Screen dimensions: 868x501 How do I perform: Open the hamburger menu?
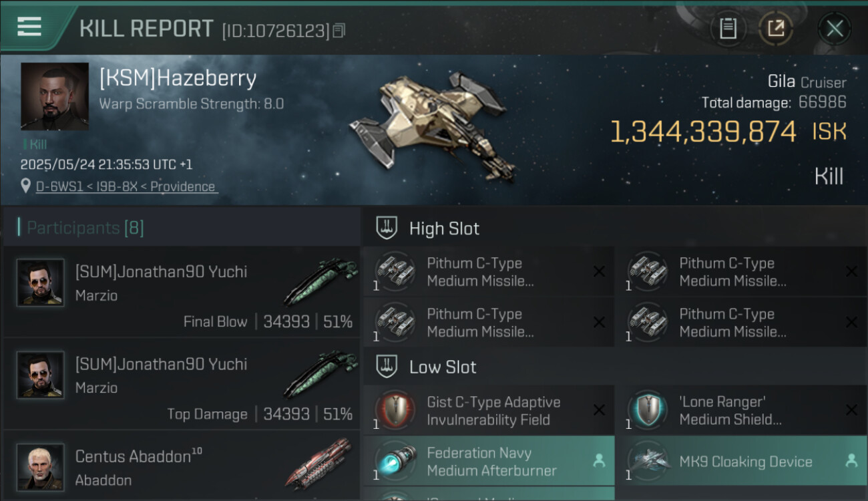(x=29, y=27)
